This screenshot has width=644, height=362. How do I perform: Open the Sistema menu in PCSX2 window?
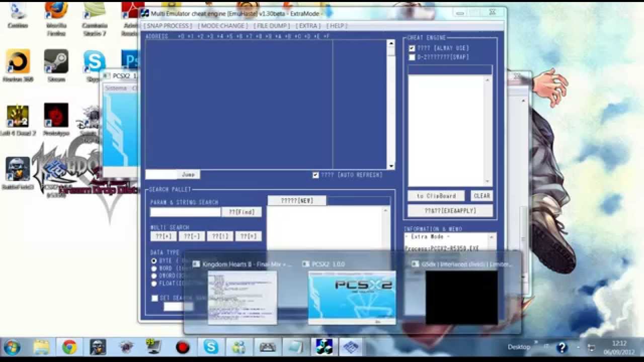[116, 88]
